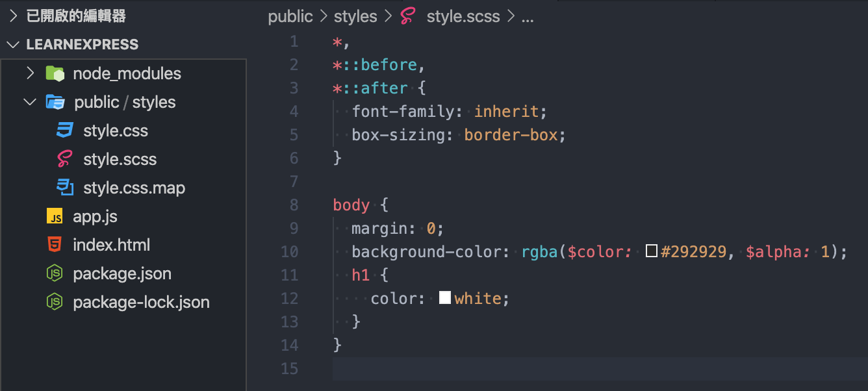Click the style.css.map file icon
The height and width of the screenshot is (391, 868).
pyautogui.click(x=65, y=188)
